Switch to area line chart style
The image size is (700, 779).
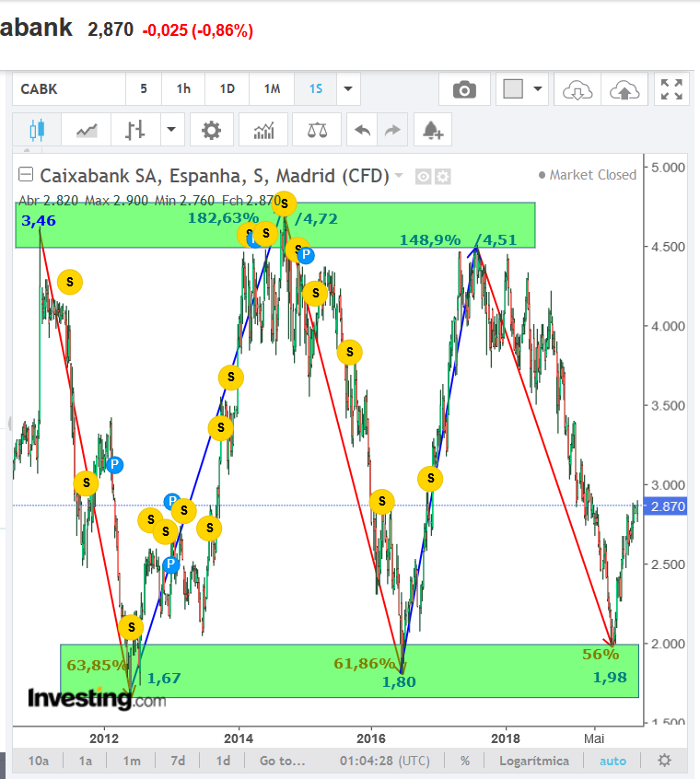87,130
